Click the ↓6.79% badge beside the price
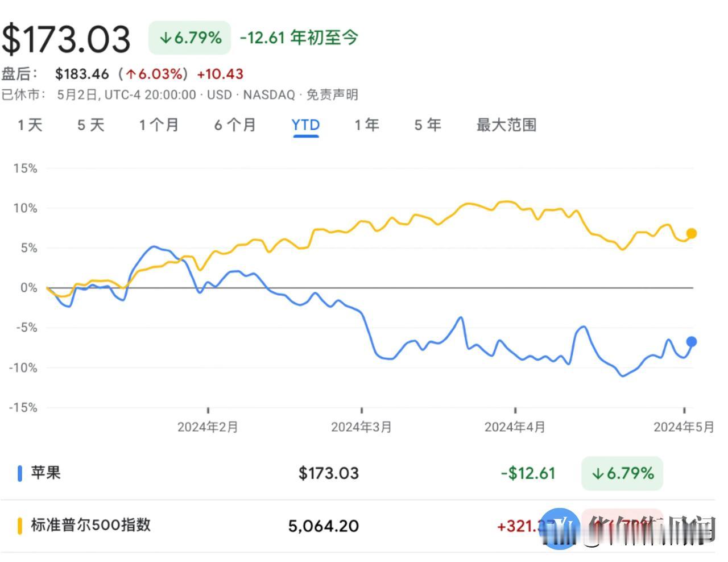The width and height of the screenshot is (728, 562). pos(190,38)
